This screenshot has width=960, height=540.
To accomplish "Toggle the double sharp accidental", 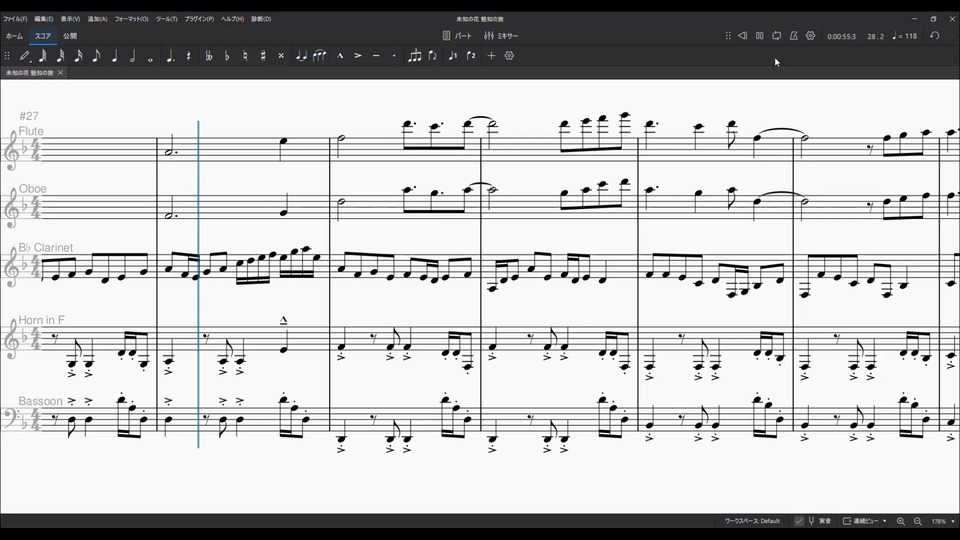I will click(281, 56).
